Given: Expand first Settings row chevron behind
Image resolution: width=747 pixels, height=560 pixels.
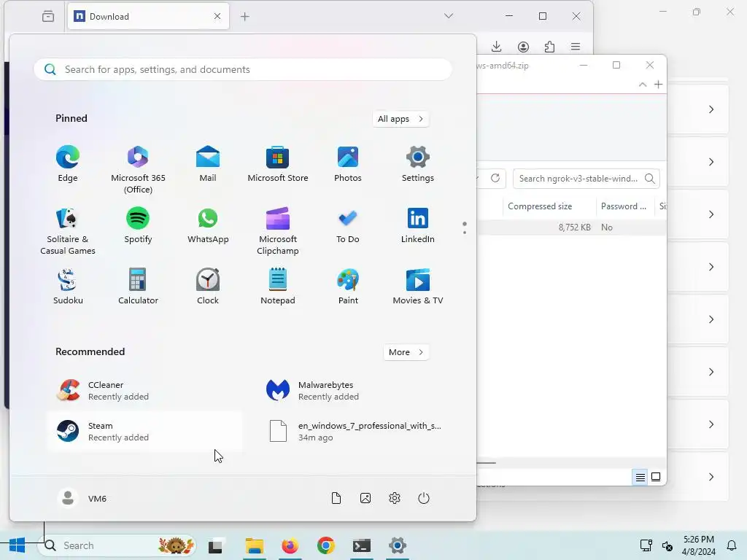Looking at the screenshot, I should click(711, 109).
